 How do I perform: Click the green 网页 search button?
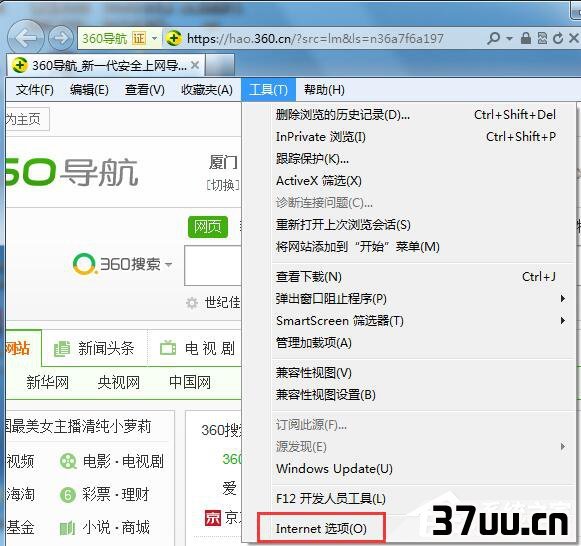click(x=208, y=227)
